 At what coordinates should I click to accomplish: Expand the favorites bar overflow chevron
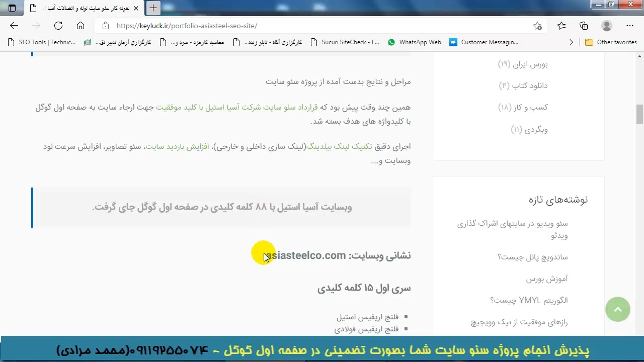pos(571,42)
